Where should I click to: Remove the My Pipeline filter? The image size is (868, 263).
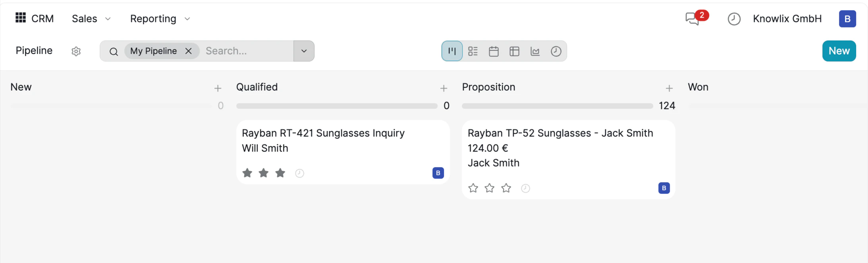(x=189, y=51)
